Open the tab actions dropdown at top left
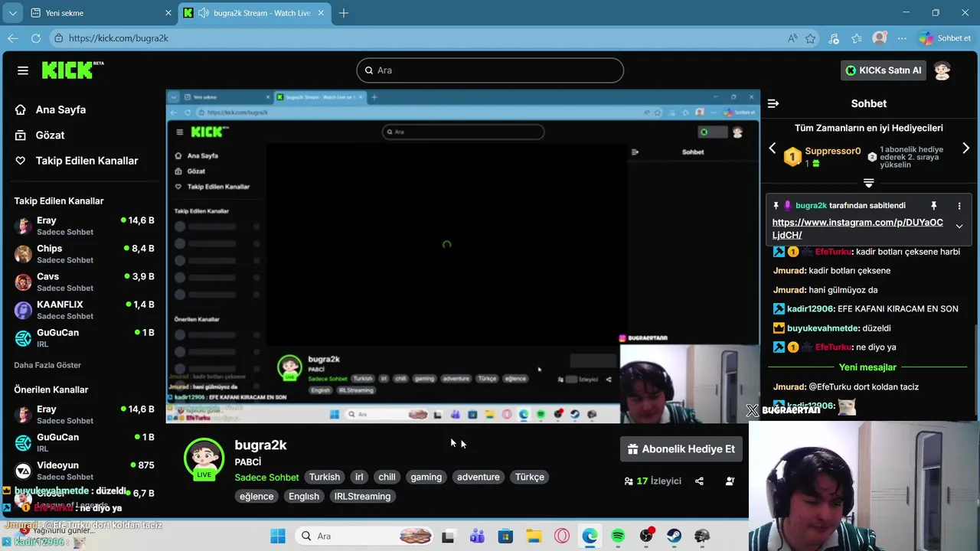 12,13
